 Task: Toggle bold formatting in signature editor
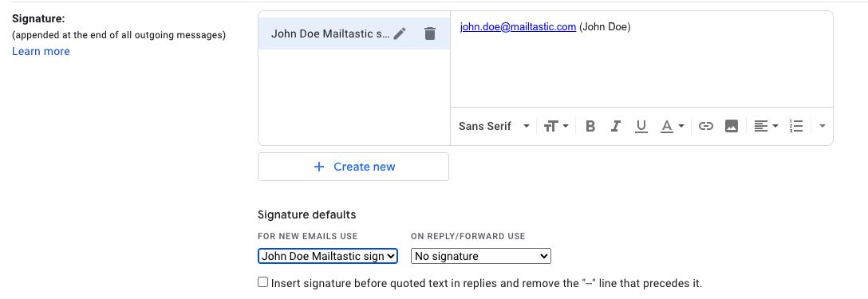coord(590,126)
